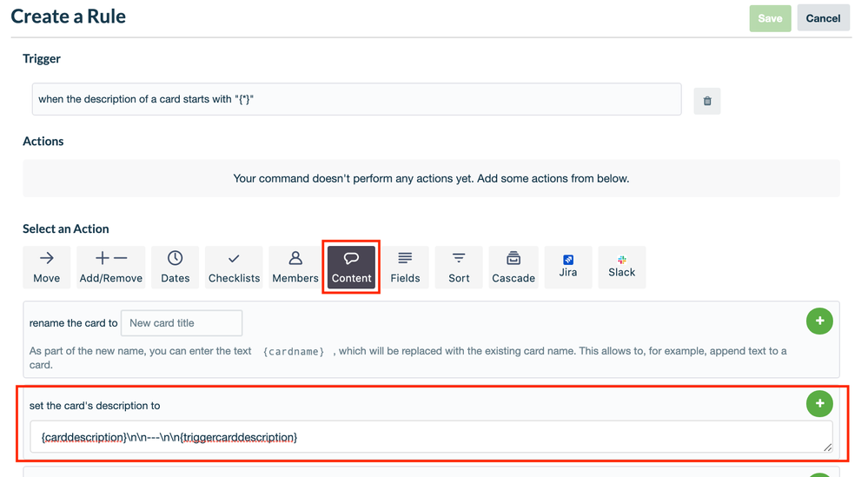Add the rename card action with plus
The height and width of the screenshot is (477, 868).
coord(819,321)
